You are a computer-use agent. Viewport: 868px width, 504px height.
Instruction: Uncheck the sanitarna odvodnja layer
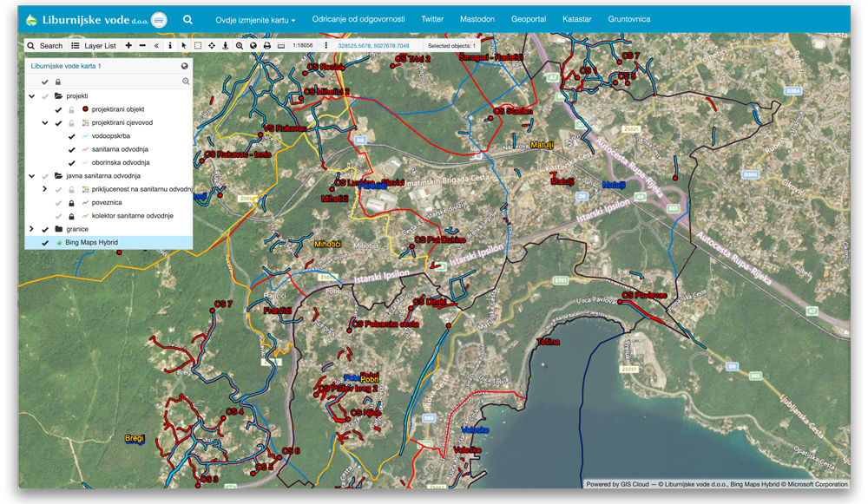click(x=72, y=149)
